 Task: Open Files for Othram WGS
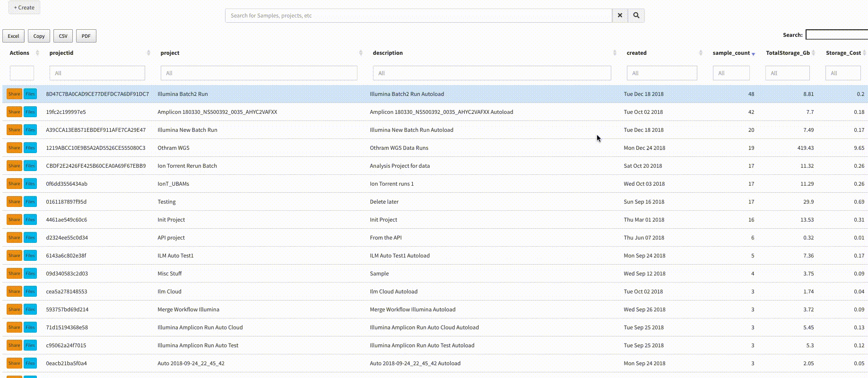[30, 148]
